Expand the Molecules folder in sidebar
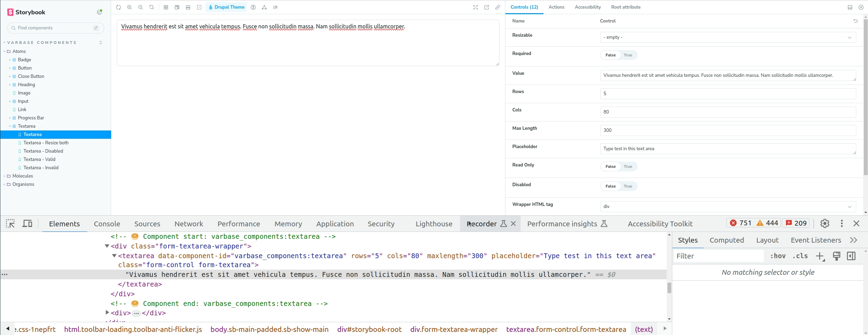 (x=23, y=176)
